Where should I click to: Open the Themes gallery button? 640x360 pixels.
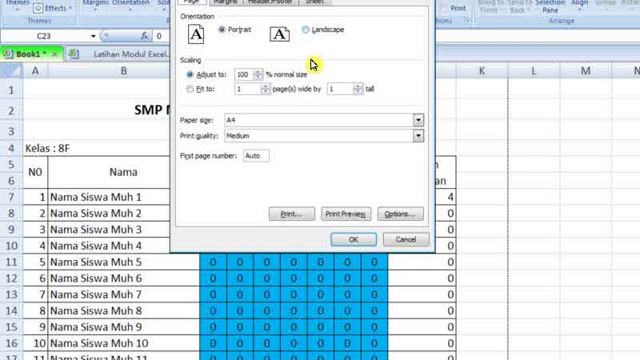point(17,5)
